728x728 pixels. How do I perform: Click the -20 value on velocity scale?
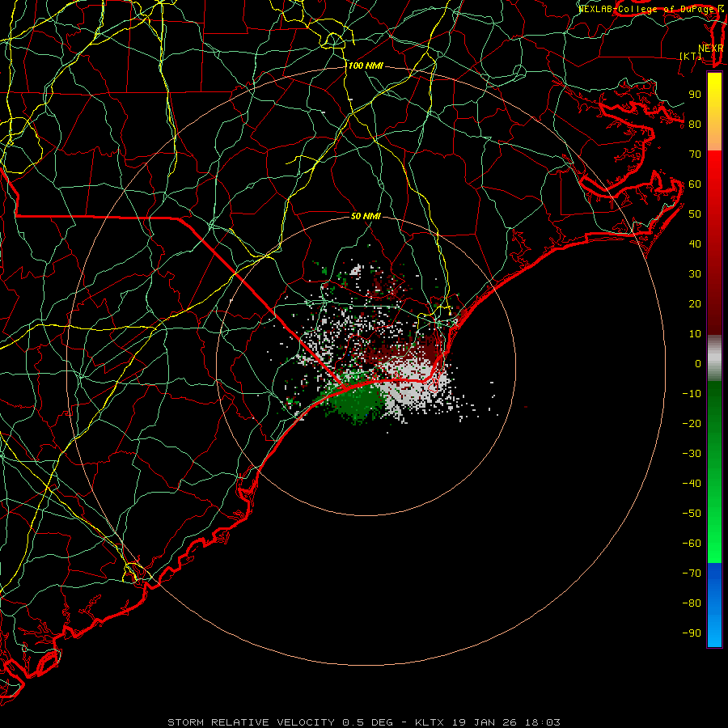692,424
